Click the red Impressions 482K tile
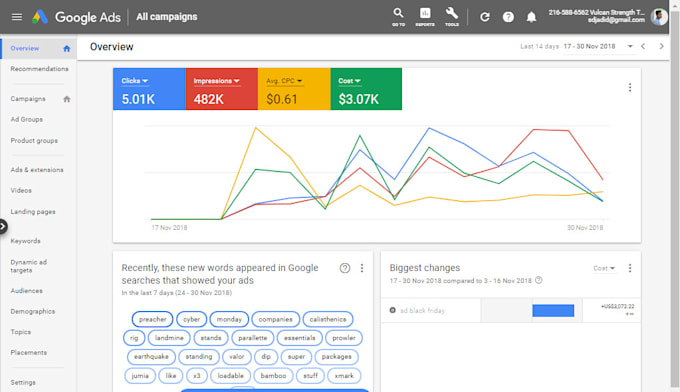The width and height of the screenshot is (680, 392). [222, 89]
